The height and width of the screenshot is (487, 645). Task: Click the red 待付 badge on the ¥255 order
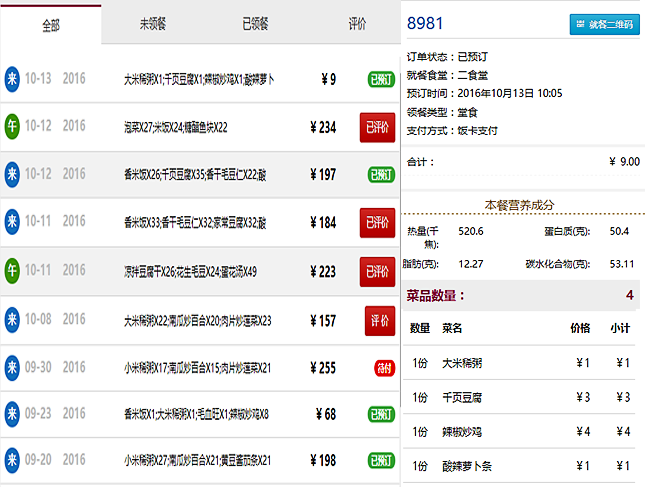(383, 367)
